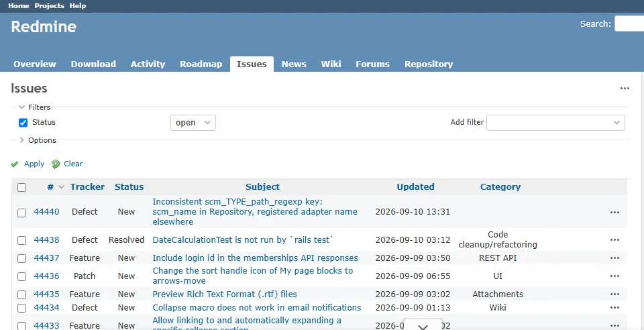Open 'Include login id in memberships API' subject
This screenshot has height=330, width=644.
click(255, 258)
